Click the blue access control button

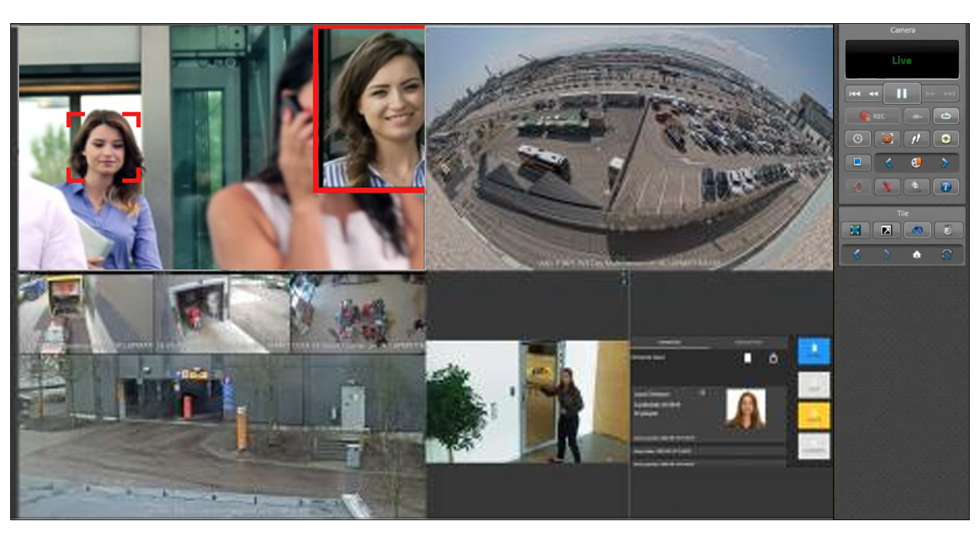(x=814, y=351)
